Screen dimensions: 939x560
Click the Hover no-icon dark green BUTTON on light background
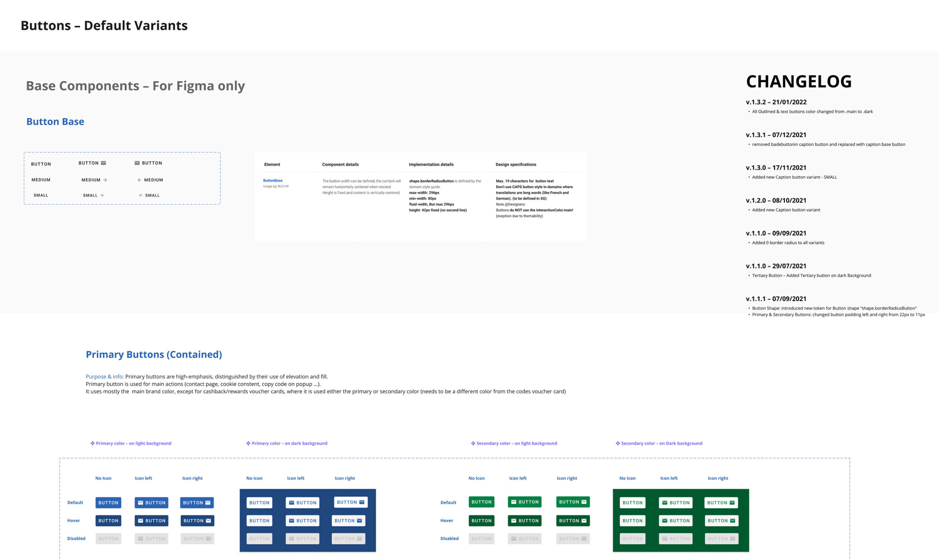tap(482, 521)
